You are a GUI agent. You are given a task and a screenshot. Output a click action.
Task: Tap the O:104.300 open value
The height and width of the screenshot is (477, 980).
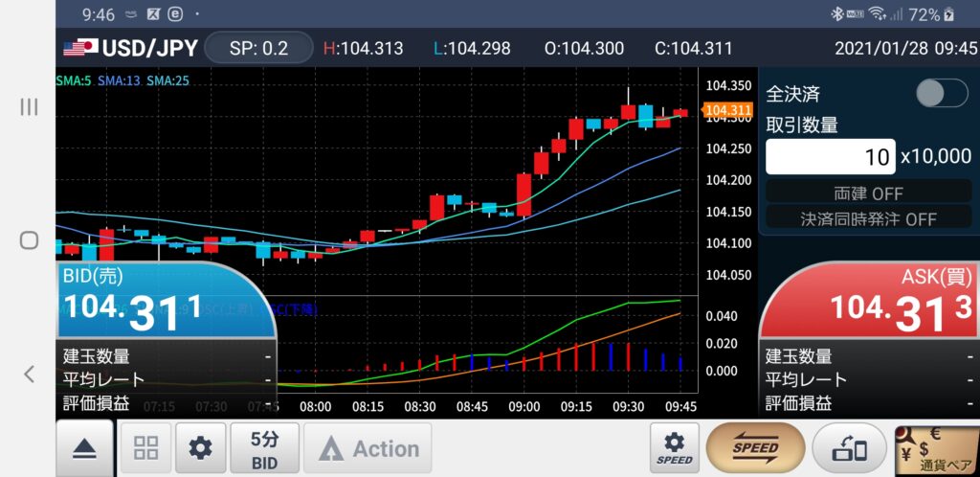coord(584,48)
